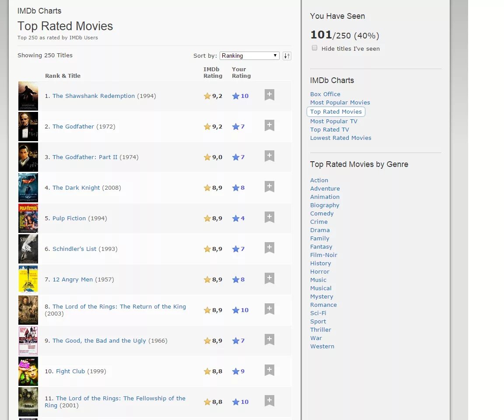Open The Dark Knight title link
The image size is (504, 420).
(x=76, y=188)
